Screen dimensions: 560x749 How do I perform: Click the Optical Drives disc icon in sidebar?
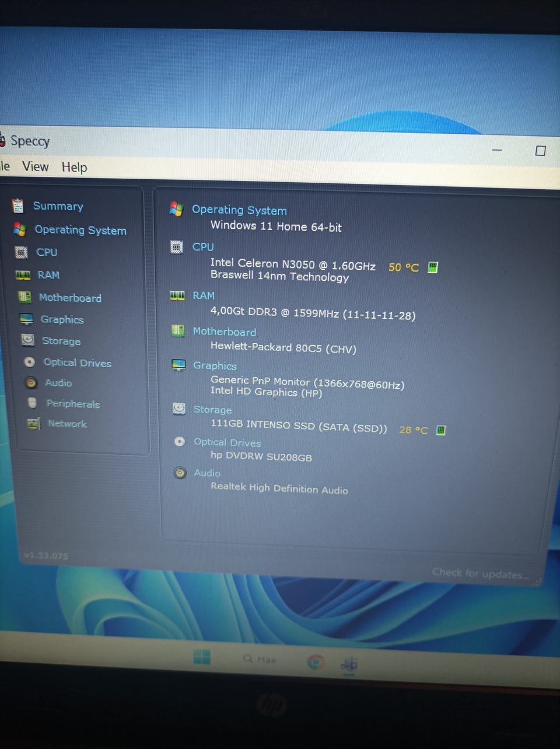coord(30,362)
